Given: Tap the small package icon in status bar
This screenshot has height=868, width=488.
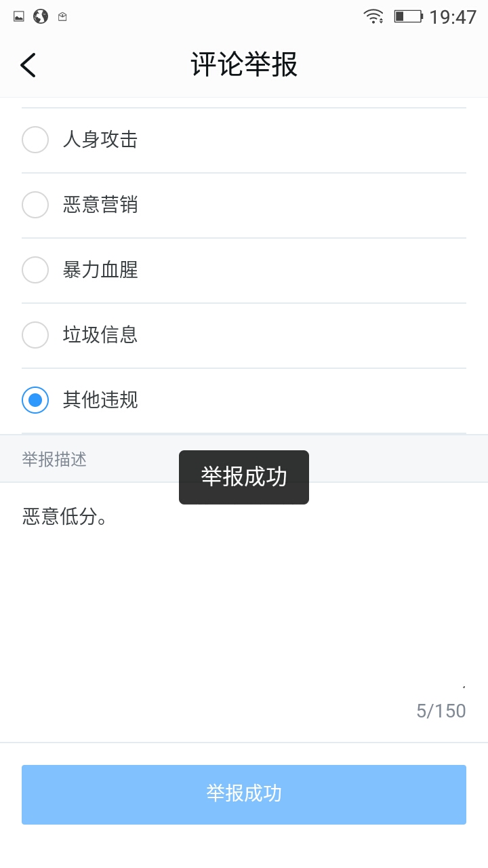Looking at the screenshot, I should pos(62,16).
